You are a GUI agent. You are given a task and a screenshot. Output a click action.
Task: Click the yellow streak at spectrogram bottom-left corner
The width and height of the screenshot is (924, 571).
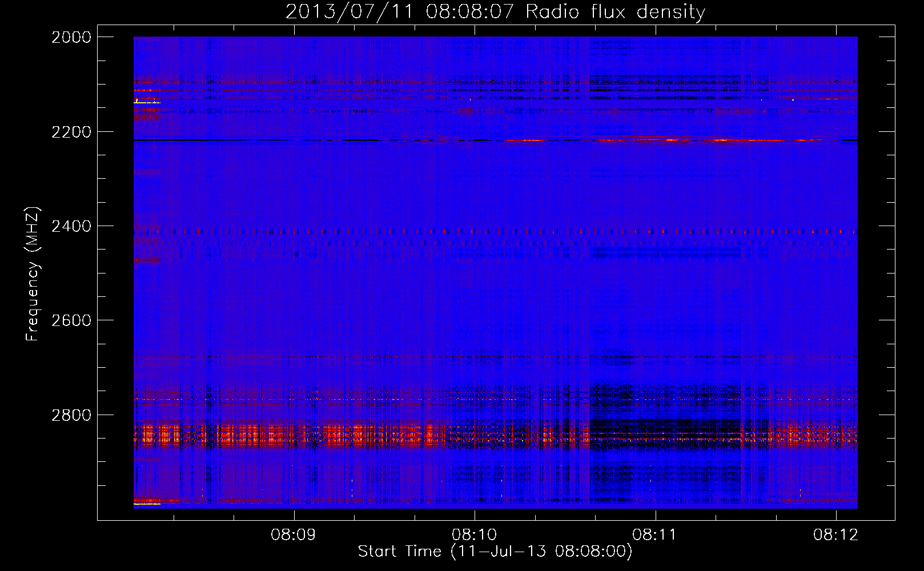[x=147, y=504]
